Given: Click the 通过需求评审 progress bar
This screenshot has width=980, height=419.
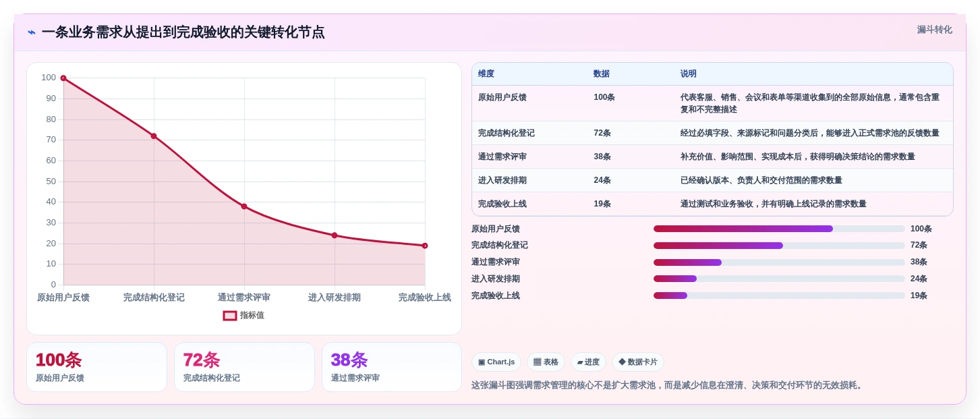Looking at the screenshot, I should tap(779, 262).
